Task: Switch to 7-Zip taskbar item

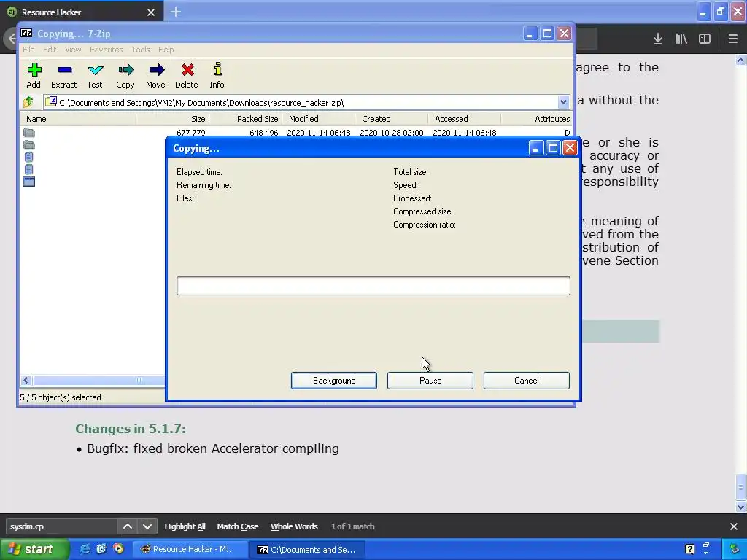Action: (307, 549)
